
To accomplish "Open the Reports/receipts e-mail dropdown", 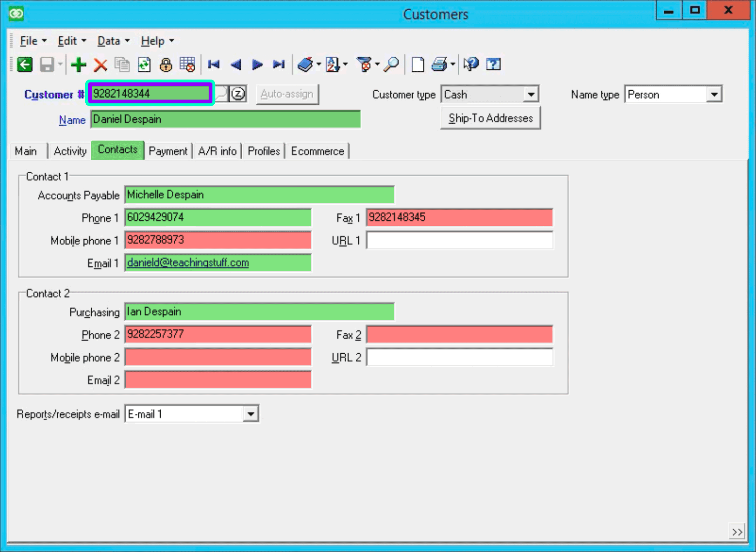I will 251,413.
